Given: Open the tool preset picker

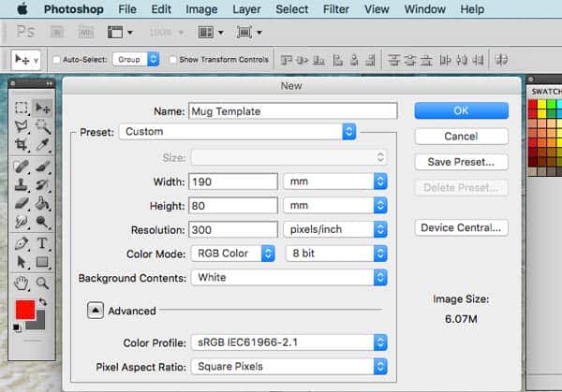Looking at the screenshot, I should pyautogui.click(x=26, y=60).
